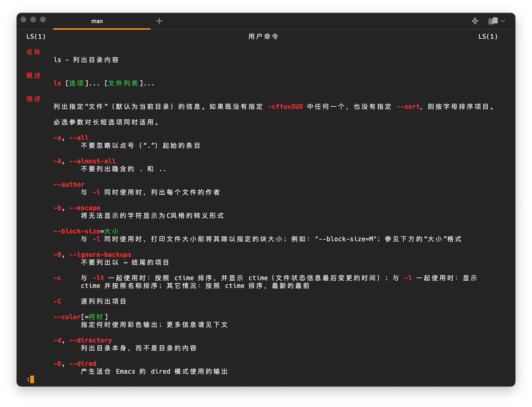
Task: Click the '--color' option heading
Action: point(67,317)
